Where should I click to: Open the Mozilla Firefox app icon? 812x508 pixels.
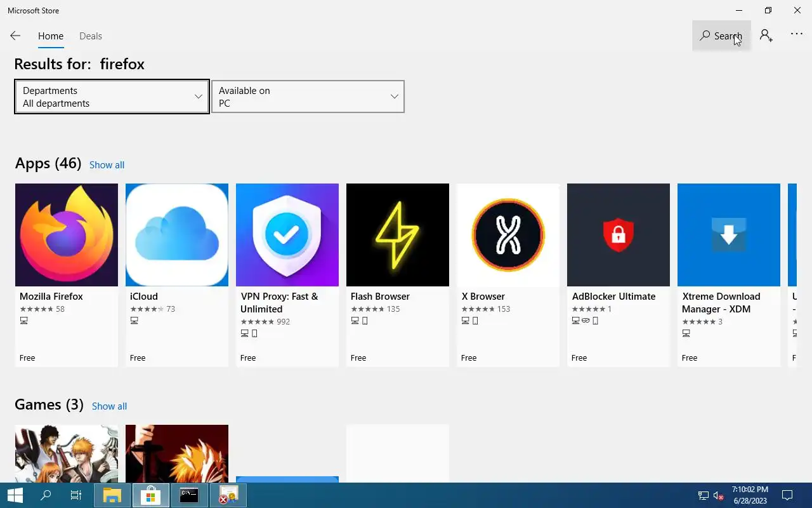(x=67, y=235)
